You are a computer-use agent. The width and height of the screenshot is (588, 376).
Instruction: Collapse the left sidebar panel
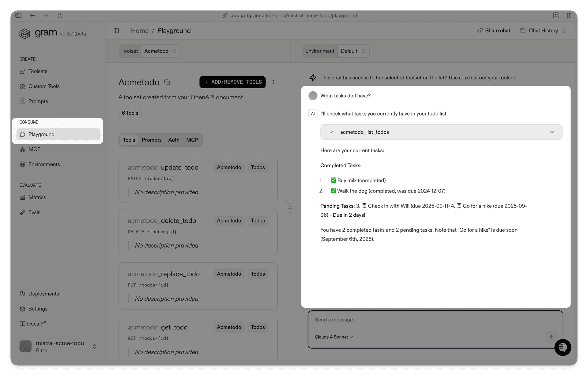pyautogui.click(x=116, y=30)
